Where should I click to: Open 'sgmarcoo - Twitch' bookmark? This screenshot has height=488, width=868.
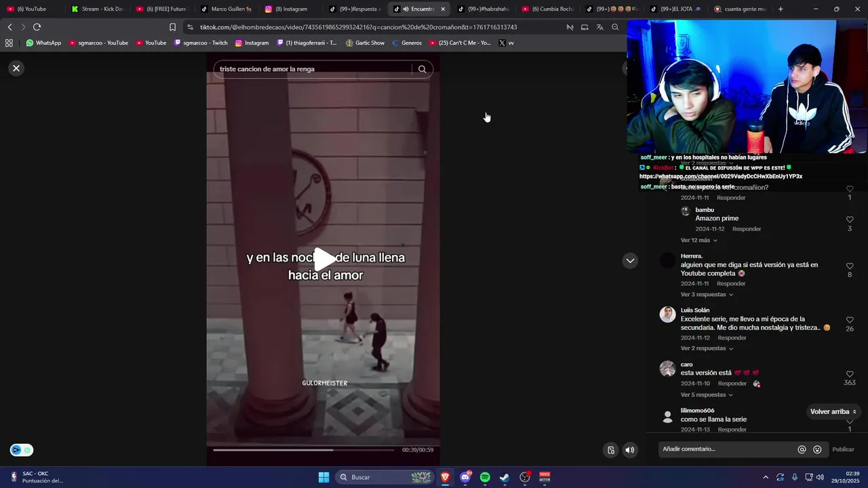click(201, 43)
